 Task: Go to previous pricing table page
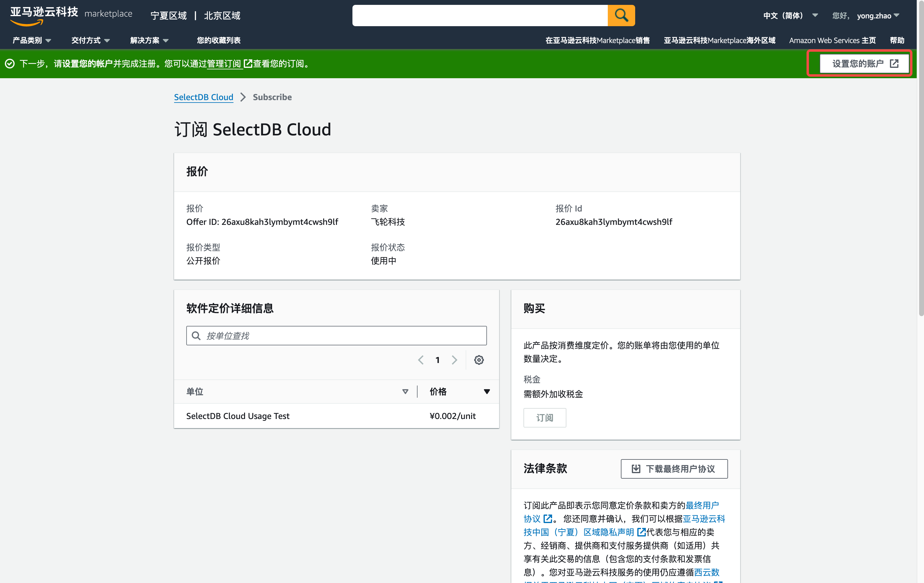pyautogui.click(x=421, y=360)
